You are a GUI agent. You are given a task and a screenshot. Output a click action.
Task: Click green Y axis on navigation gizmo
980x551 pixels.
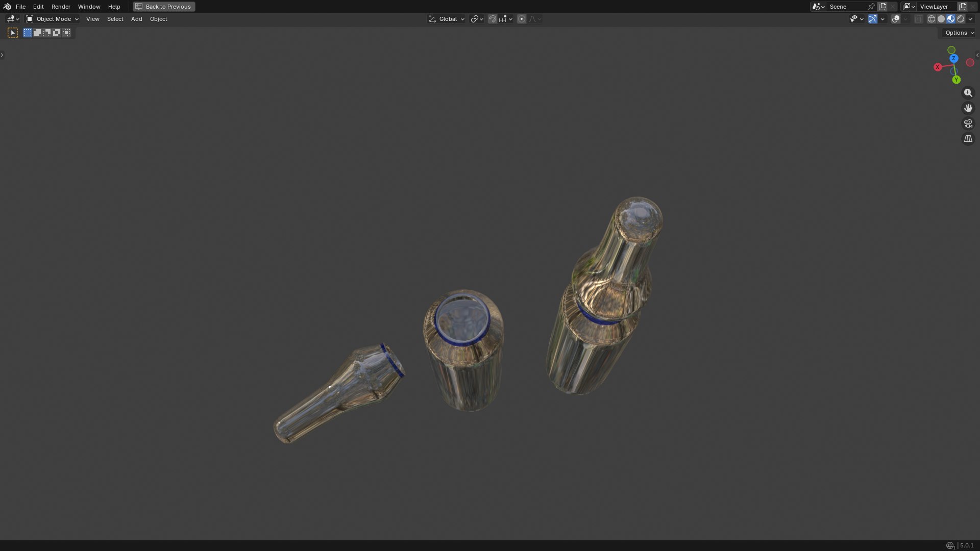tap(957, 80)
